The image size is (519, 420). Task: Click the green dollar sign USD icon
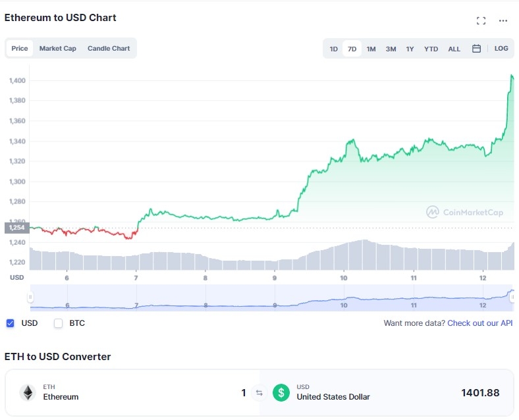pos(281,393)
